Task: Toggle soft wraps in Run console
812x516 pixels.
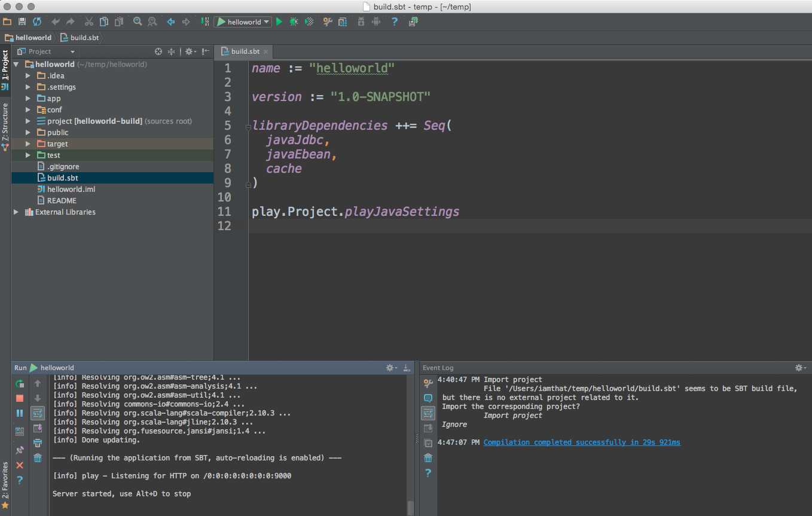Action: [x=38, y=413]
